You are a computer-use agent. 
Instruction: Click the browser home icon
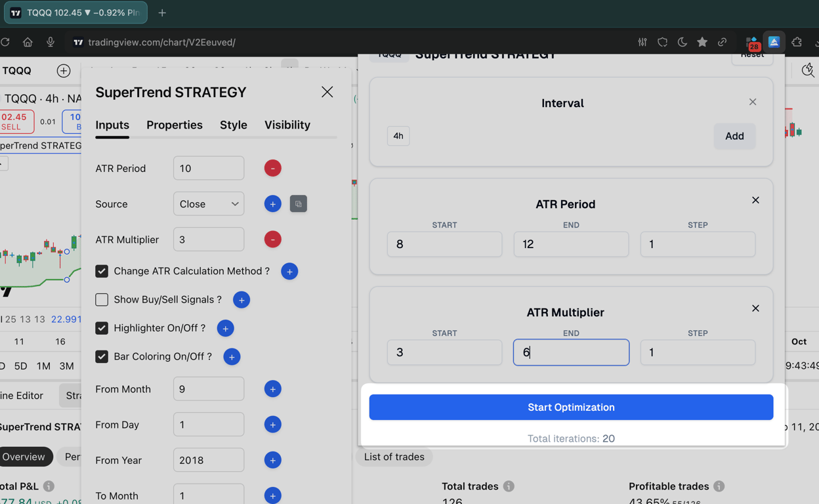tap(28, 42)
